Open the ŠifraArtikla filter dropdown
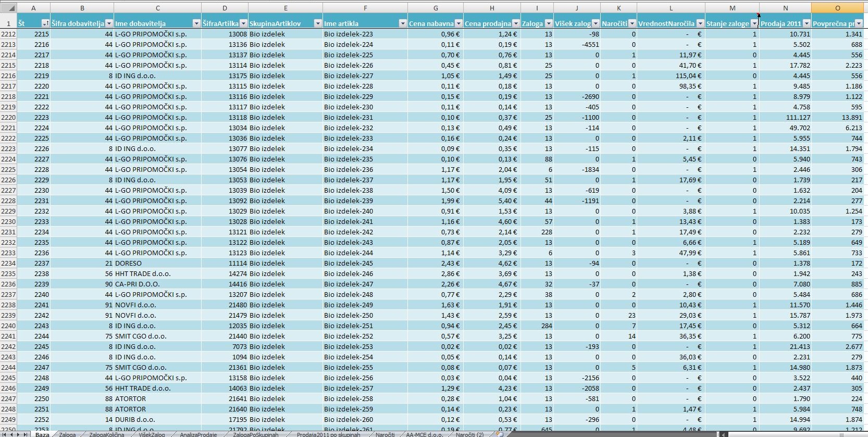 click(243, 23)
